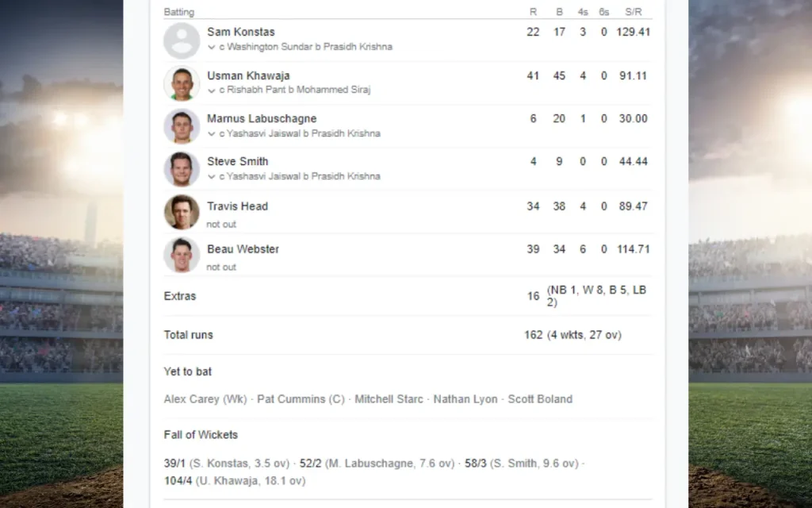812x508 pixels.
Task: Click the right-edge page scrollbar
Action: coord(807,254)
